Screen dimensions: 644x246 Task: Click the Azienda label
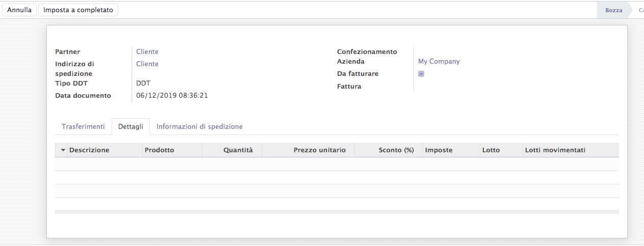pos(351,61)
